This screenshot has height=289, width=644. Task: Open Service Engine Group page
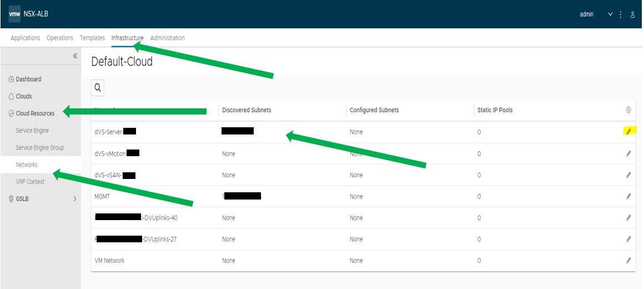(40, 148)
